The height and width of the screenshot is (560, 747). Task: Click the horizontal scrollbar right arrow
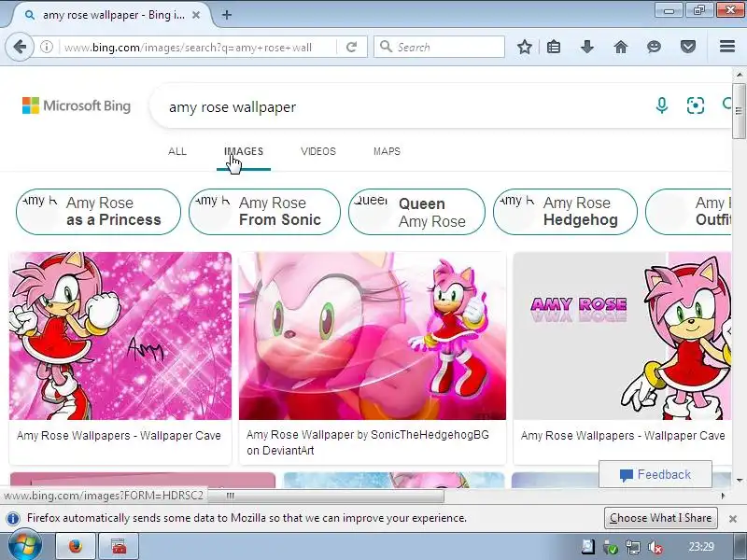(x=723, y=496)
